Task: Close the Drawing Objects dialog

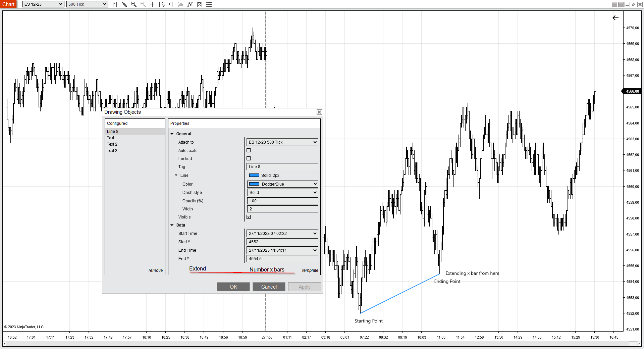Action: [319, 112]
